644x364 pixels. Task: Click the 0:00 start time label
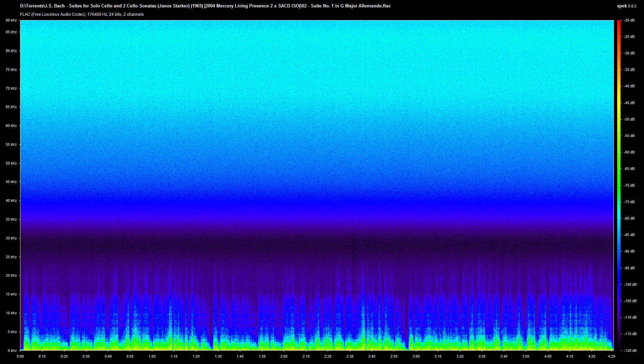point(20,357)
